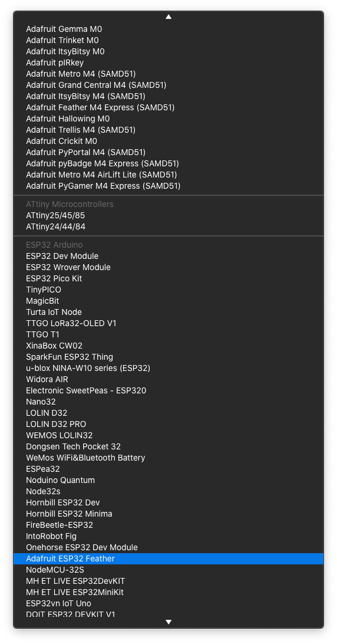Select Hornbill ESP32 Minima
Image resolution: width=337 pixels, height=644 pixels.
click(168, 514)
